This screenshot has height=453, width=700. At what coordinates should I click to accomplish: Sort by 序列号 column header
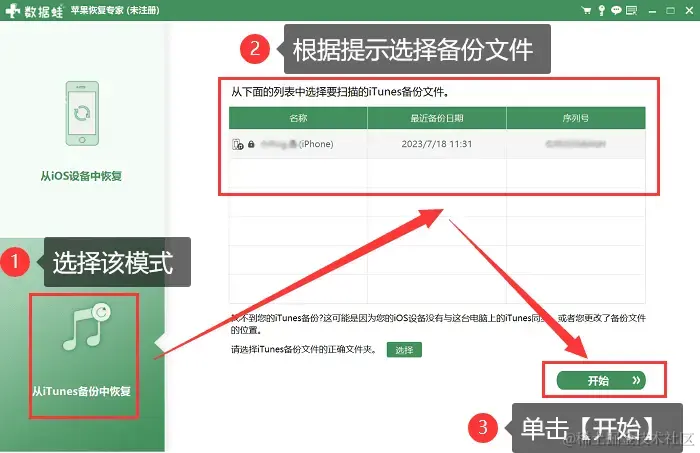click(576, 118)
